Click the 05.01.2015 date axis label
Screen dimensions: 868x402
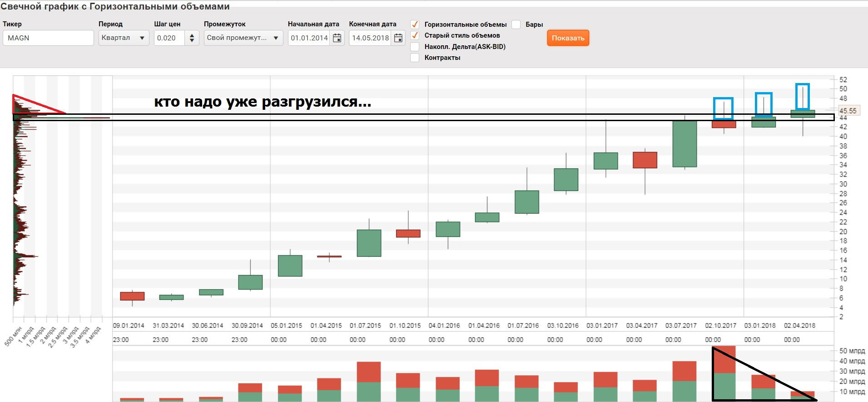287,326
